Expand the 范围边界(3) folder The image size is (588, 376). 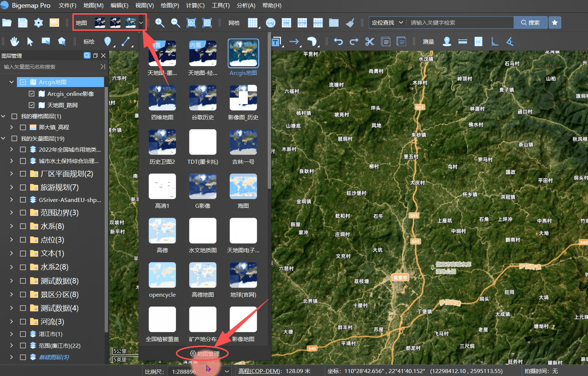[11, 213]
